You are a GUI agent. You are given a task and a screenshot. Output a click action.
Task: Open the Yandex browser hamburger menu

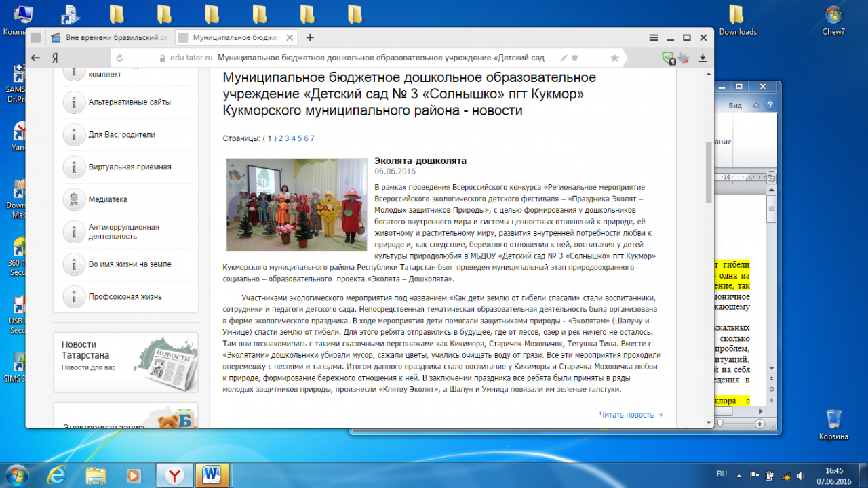pos(654,37)
